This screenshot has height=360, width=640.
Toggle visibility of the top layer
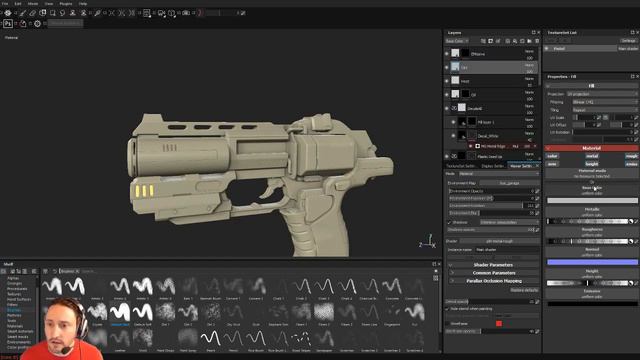coord(447,53)
